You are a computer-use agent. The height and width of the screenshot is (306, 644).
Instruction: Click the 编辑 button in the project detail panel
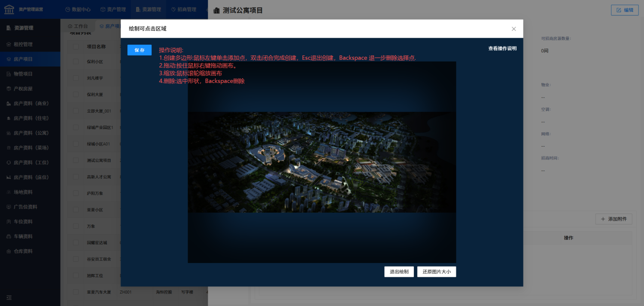(625, 10)
